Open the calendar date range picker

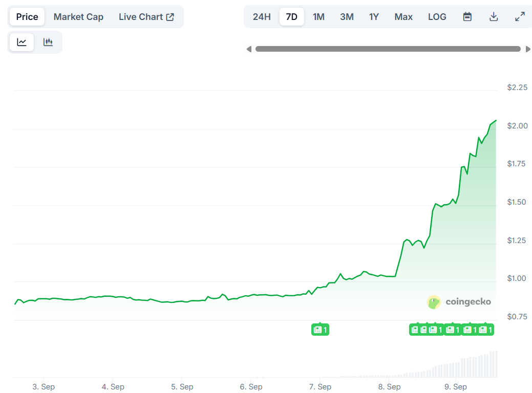[x=467, y=16]
